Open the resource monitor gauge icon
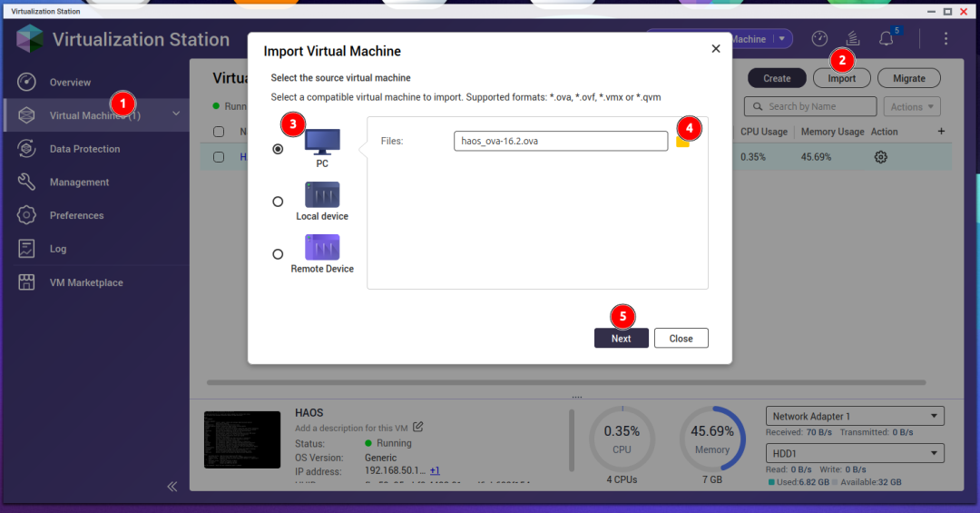This screenshot has width=980, height=513. tap(819, 39)
